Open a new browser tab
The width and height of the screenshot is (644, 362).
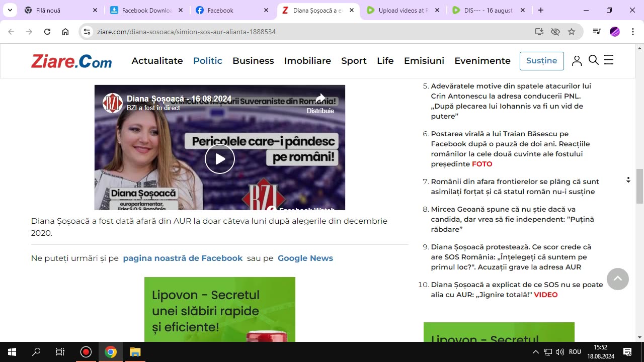point(541,10)
